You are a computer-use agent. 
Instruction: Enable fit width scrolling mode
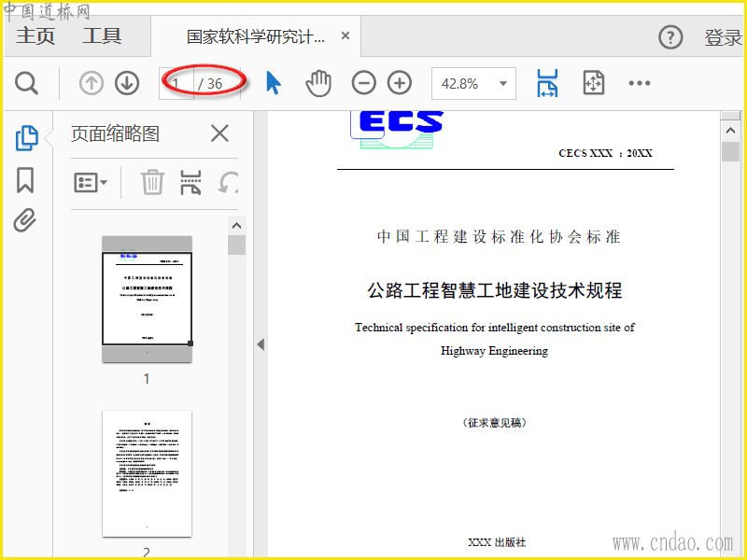click(x=548, y=83)
